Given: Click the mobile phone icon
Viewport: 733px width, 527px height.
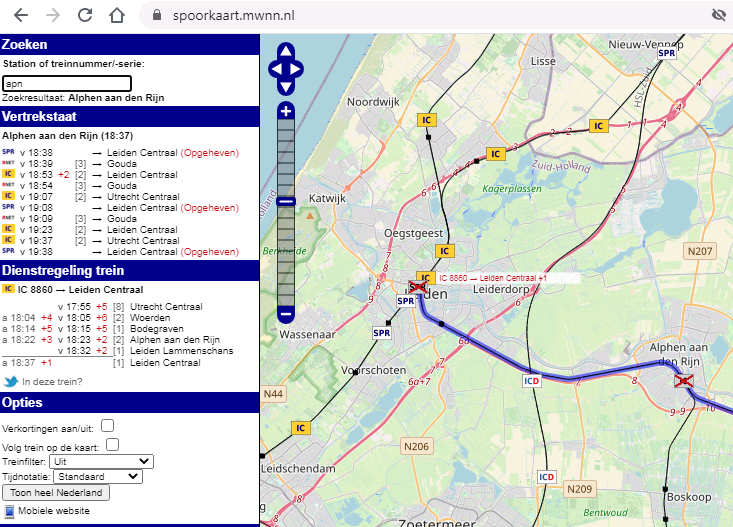Looking at the screenshot, I should [x=9, y=512].
